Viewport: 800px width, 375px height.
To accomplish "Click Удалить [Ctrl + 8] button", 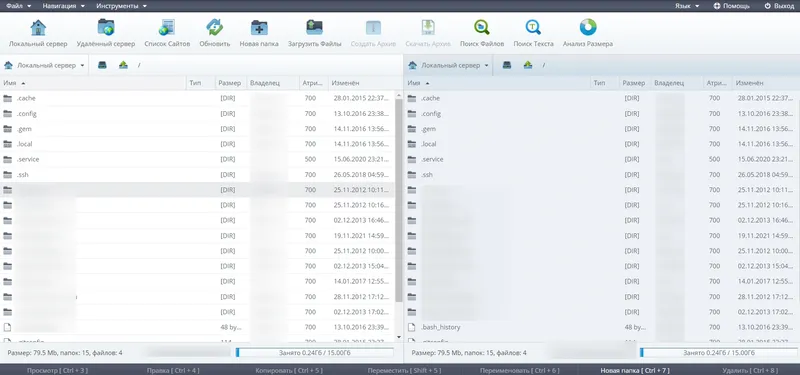I will pos(750,370).
